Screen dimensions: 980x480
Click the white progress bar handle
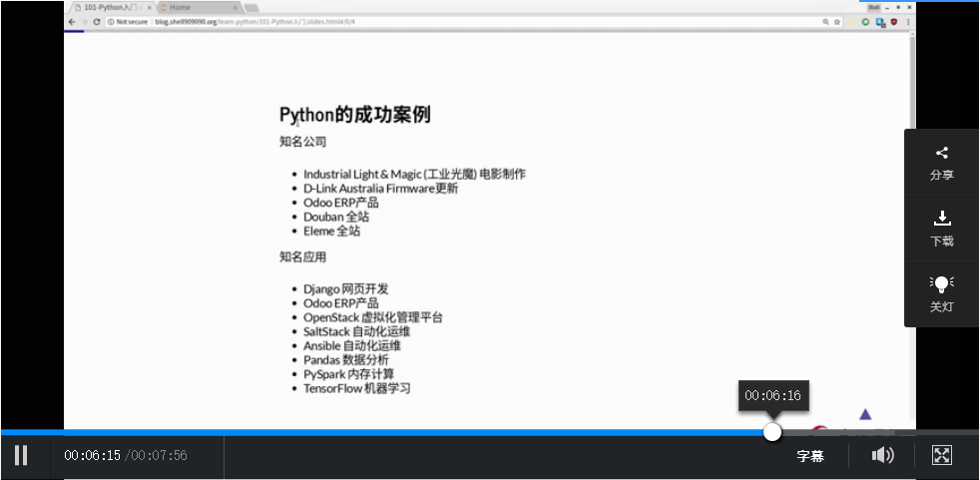772,432
